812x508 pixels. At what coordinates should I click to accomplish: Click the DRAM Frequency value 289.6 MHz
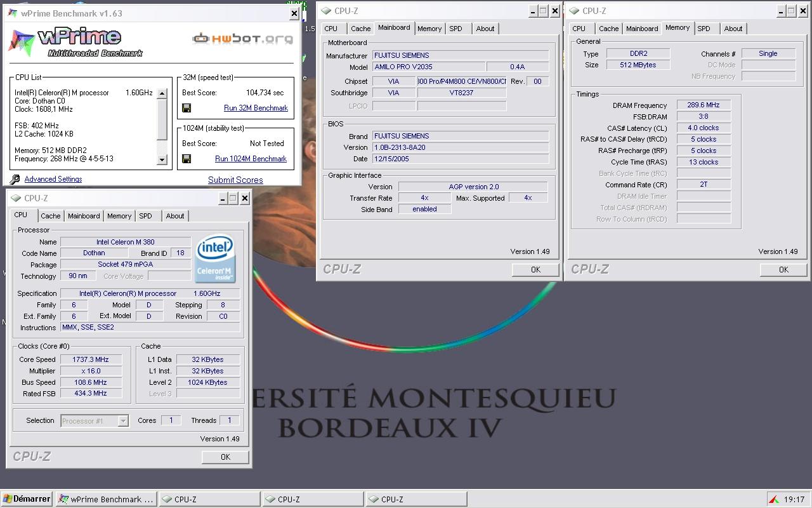(x=704, y=105)
